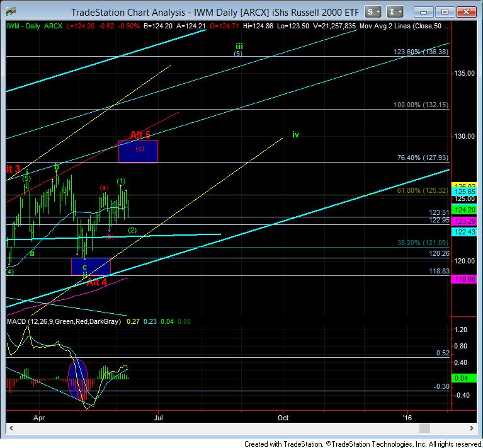
Task: Click the horizontal scrollbar thumb
Action: point(425,428)
